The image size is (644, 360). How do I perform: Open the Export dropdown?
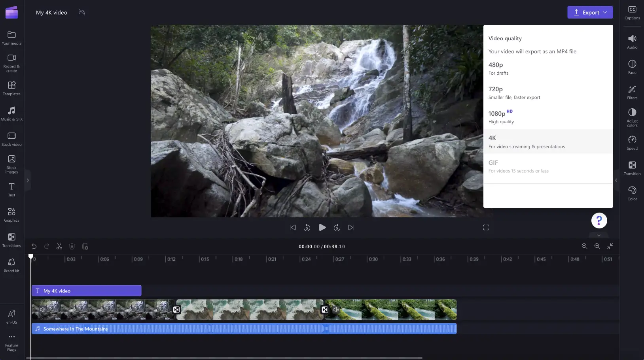click(x=590, y=12)
